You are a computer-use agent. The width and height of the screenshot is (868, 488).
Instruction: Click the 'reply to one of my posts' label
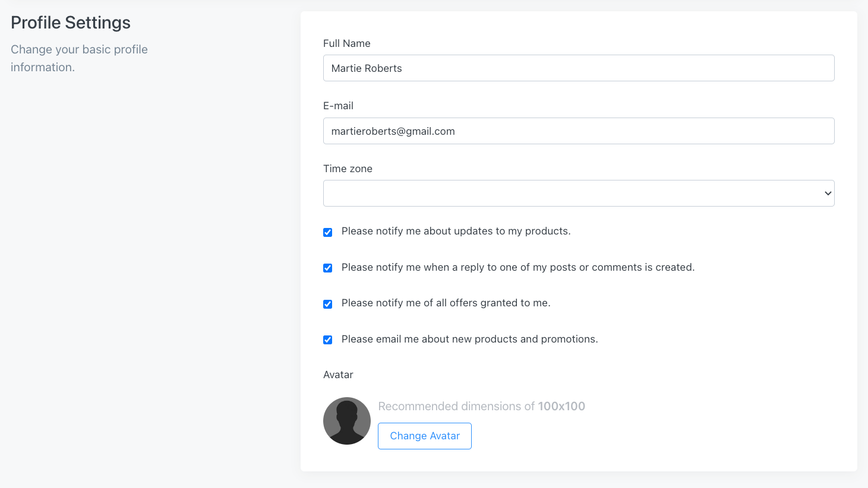[x=517, y=267]
